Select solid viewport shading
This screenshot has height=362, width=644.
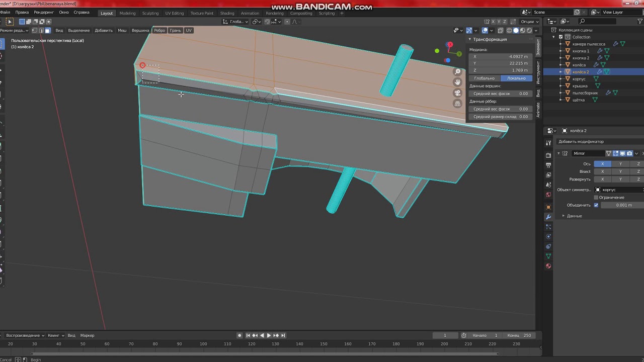[x=516, y=30]
